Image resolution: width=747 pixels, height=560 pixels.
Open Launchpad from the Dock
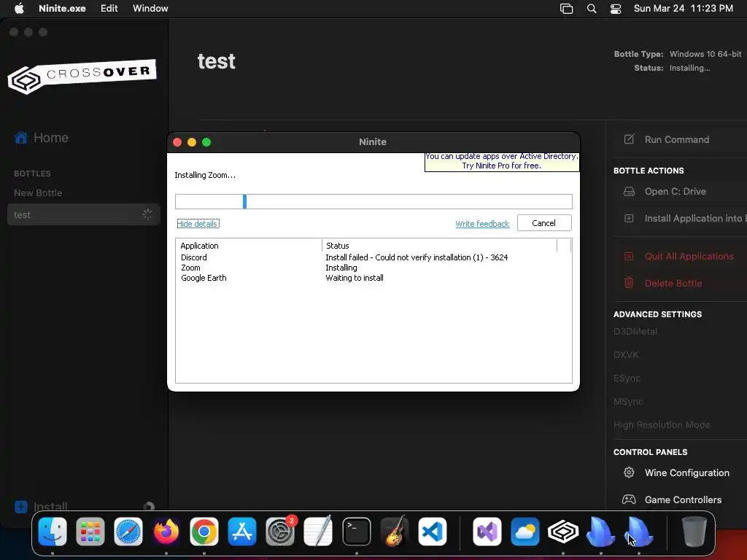tap(90, 532)
